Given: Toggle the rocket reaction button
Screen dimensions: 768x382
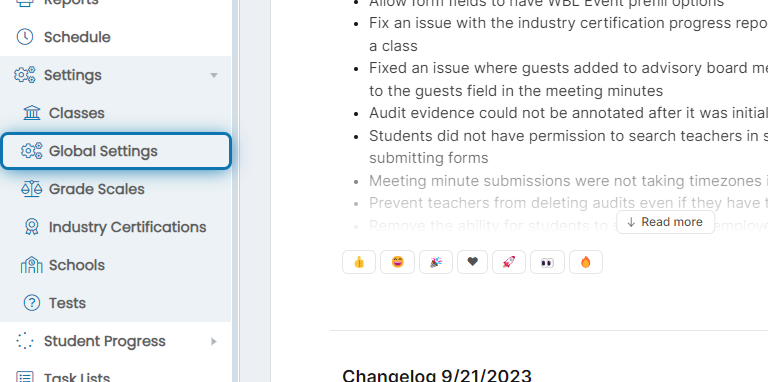Looking at the screenshot, I should tap(509, 262).
